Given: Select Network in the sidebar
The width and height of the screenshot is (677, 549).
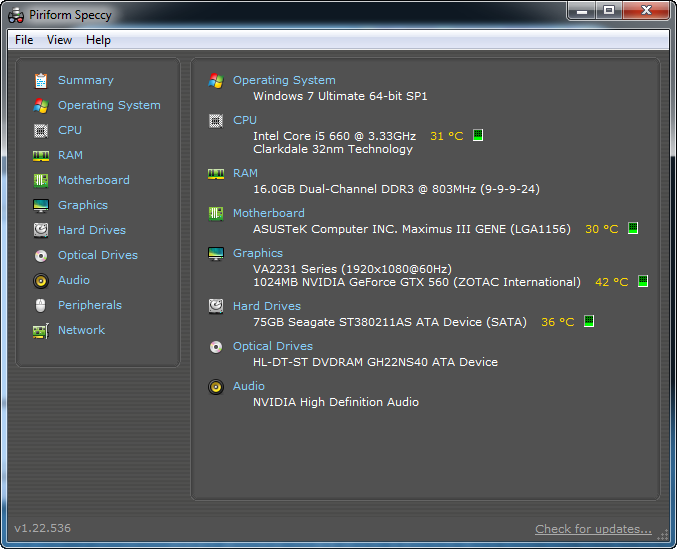Looking at the screenshot, I should tap(82, 330).
